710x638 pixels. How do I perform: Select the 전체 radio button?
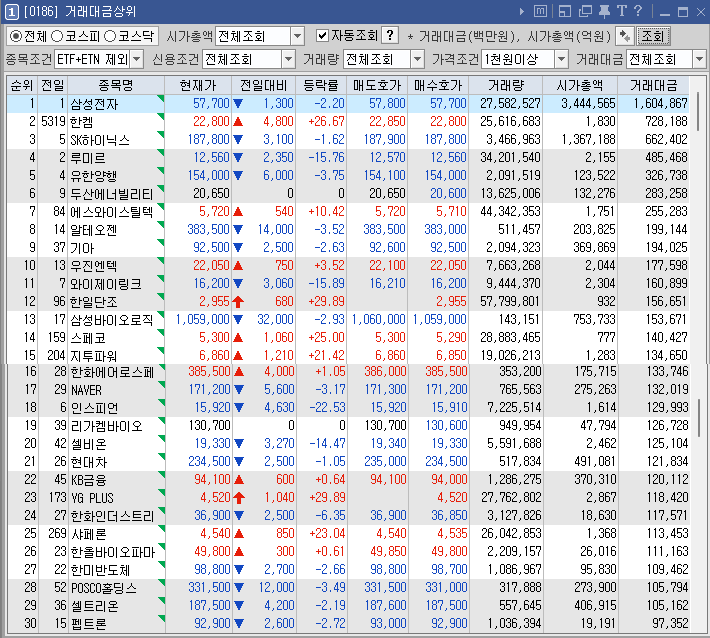[x=16, y=36]
